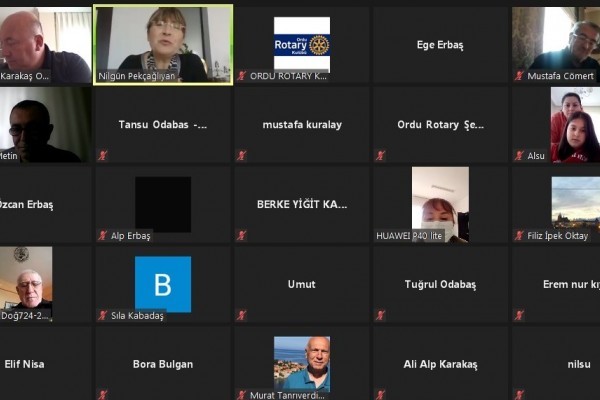Select Metin's video feed

[46, 124]
